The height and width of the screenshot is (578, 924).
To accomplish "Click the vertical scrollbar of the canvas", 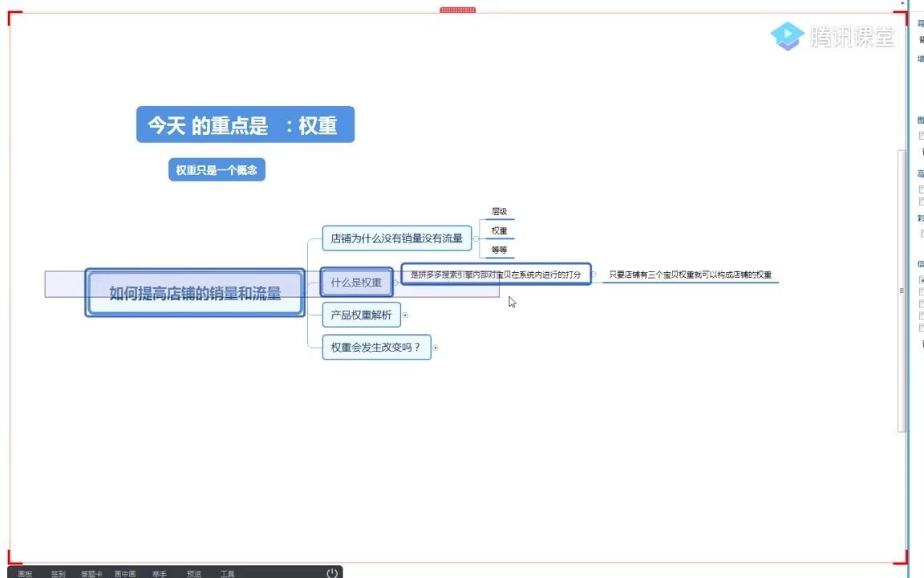I will click(x=902, y=291).
